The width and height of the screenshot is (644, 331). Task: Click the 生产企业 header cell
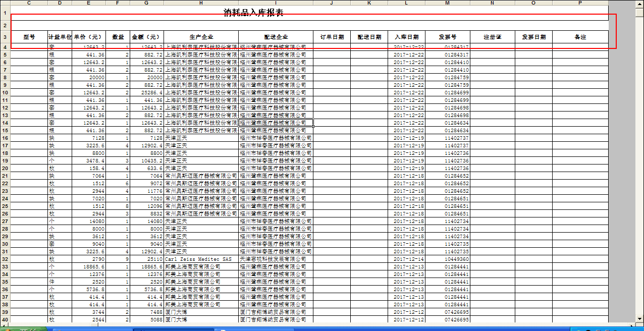pyautogui.click(x=201, y=37)
